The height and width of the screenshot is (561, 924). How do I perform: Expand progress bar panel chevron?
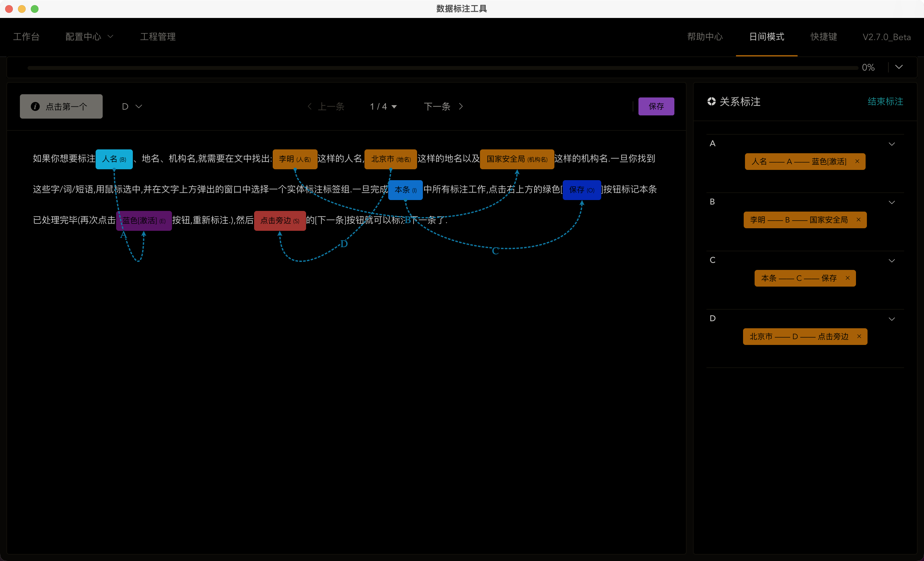point(899,67)
